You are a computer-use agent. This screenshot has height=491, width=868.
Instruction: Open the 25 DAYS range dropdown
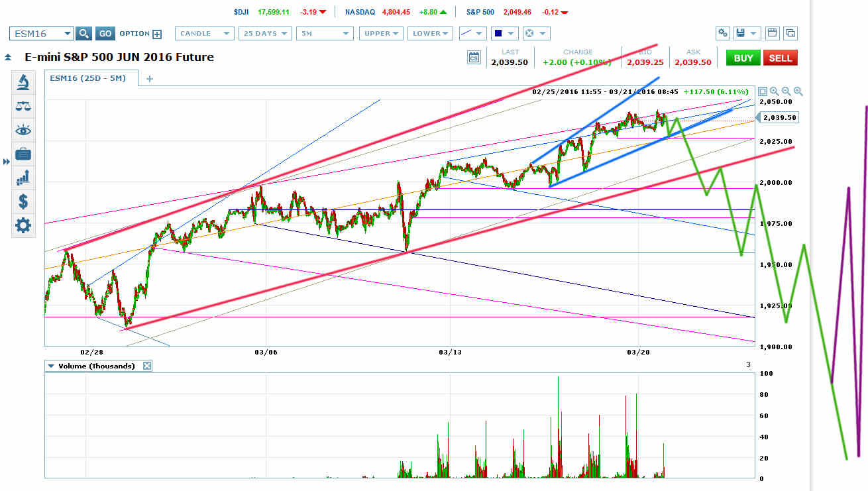pos(265,33)
